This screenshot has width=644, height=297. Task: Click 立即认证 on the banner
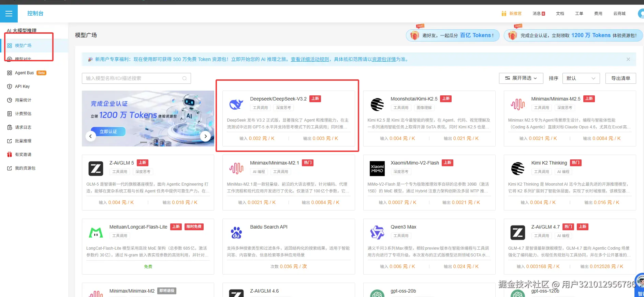pos(108,131)
